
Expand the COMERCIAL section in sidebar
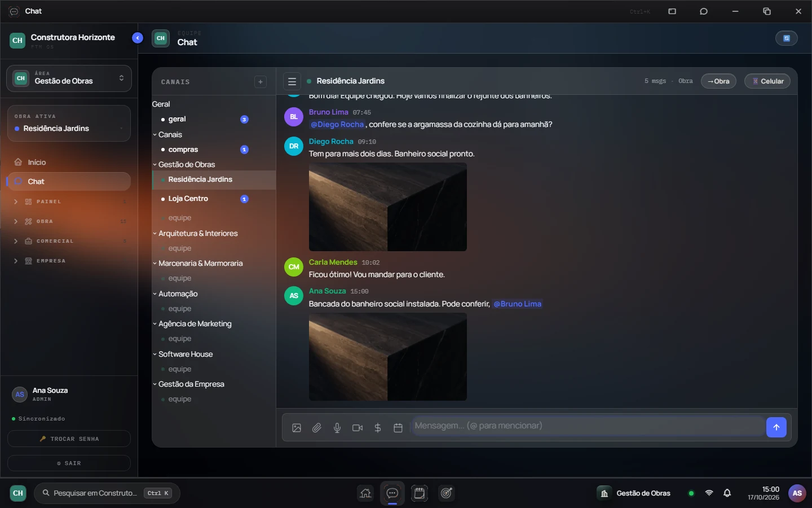point(69,241)
